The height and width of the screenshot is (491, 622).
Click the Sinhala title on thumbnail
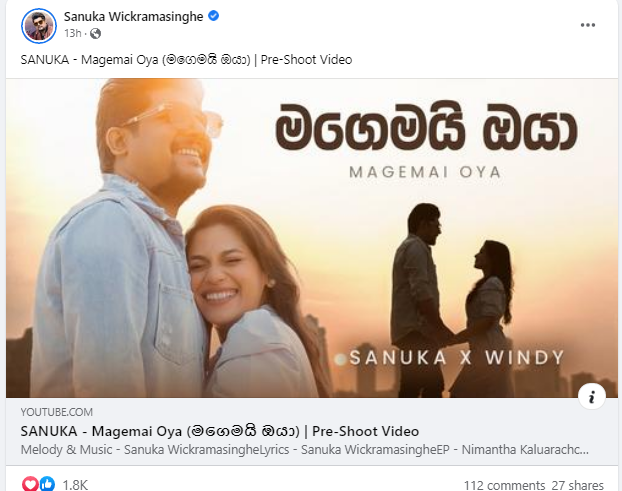(x=426, y=127)
